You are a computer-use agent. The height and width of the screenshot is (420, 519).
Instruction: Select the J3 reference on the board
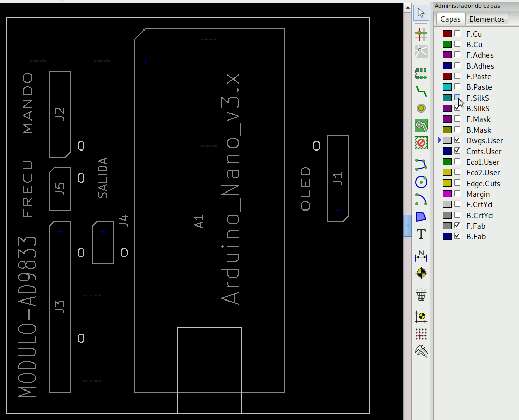point(60,306)
